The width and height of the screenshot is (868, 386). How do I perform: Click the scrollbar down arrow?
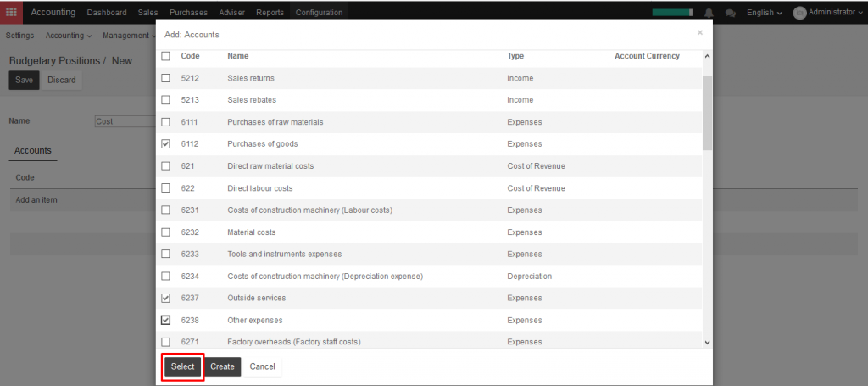click(707, 343)
